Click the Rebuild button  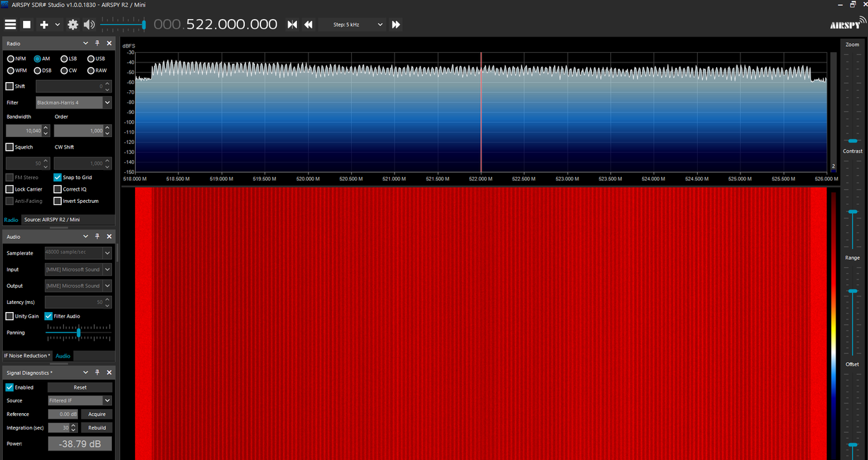pos(97,427)
